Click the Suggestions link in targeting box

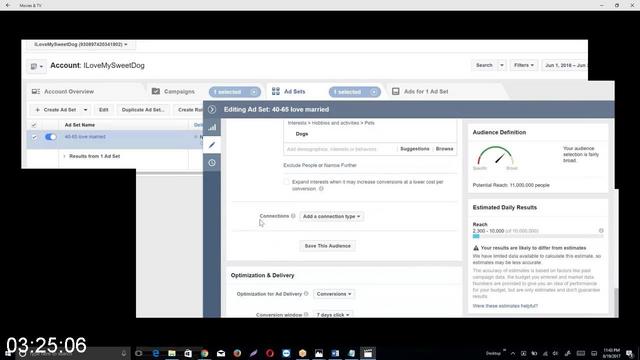click(x=414, y=149)
